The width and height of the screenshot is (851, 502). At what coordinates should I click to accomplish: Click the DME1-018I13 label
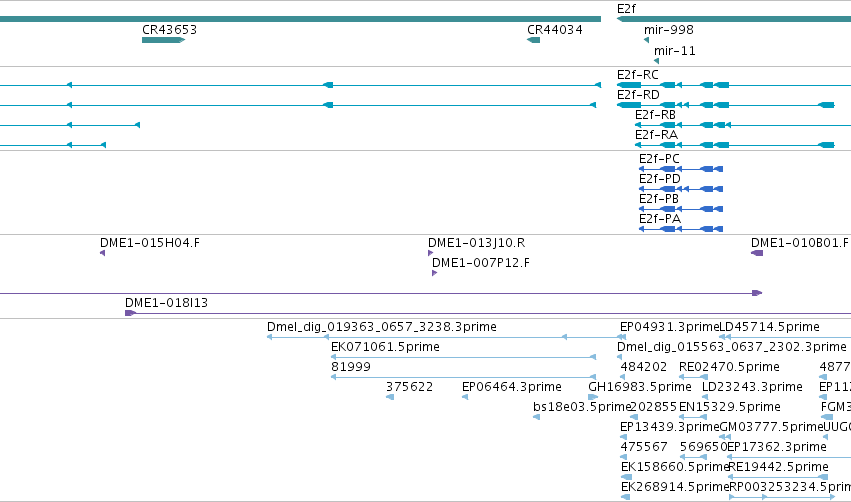point(166,303)
